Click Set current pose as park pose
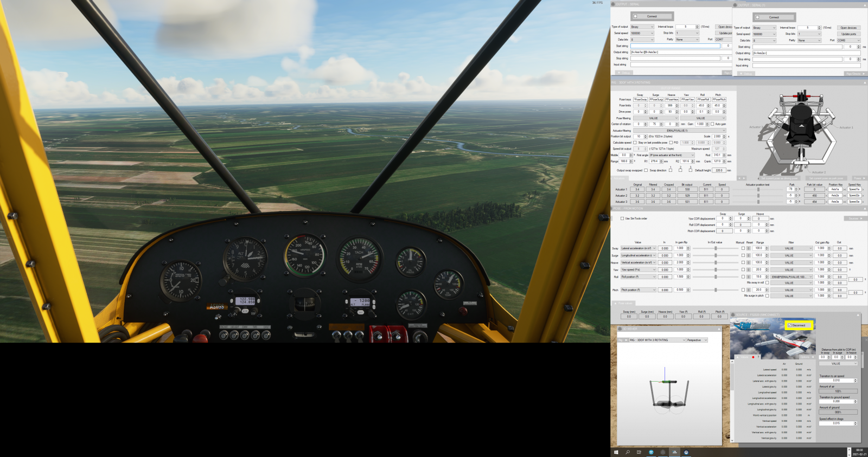This screenshot has height=457, width=868. tap(826, 178)
